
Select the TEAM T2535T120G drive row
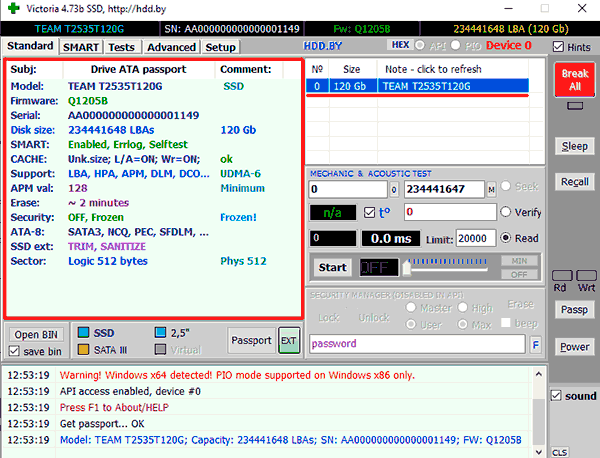[x=417, y=86]
